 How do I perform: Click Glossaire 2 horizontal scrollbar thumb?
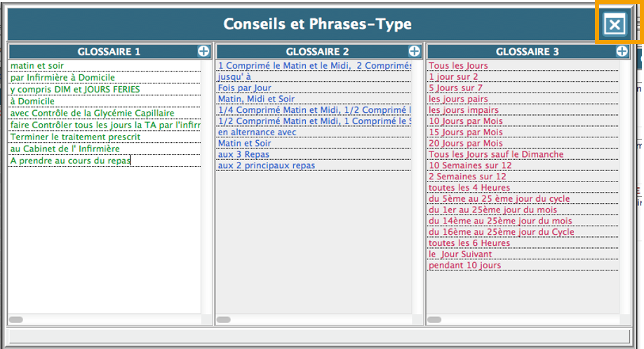224,320
